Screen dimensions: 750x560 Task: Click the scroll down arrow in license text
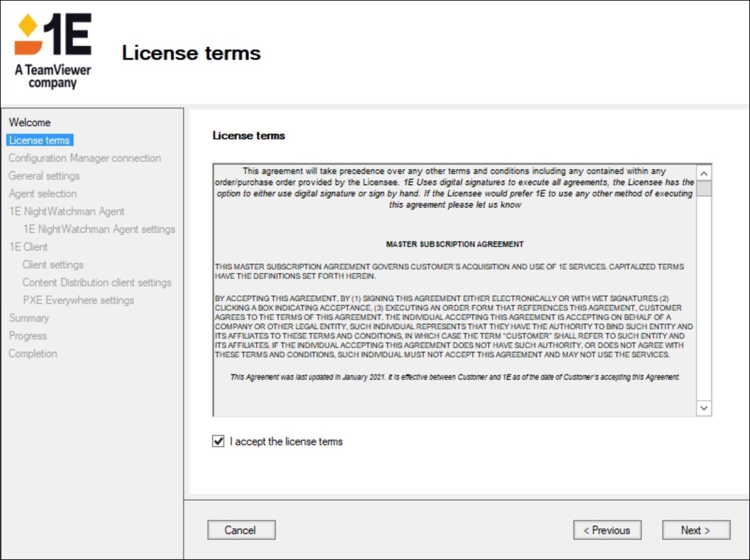click(x=704, y=408)
